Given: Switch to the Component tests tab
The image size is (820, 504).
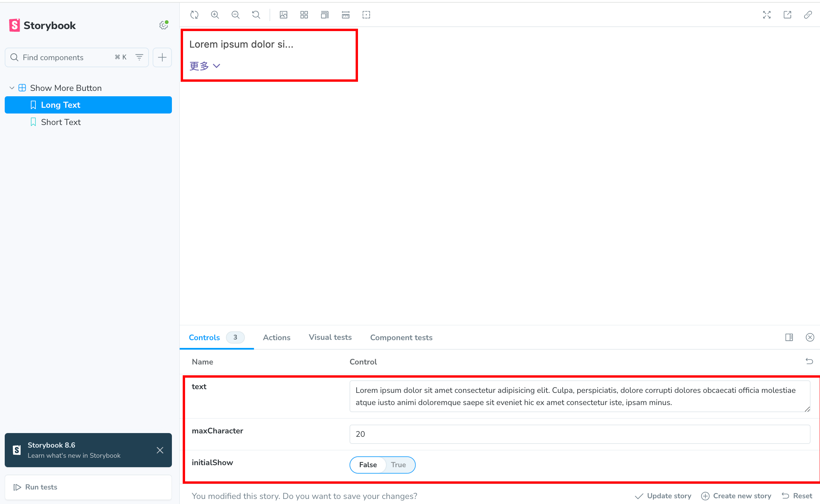Looking at the screenshot, I should coord(401,337).
